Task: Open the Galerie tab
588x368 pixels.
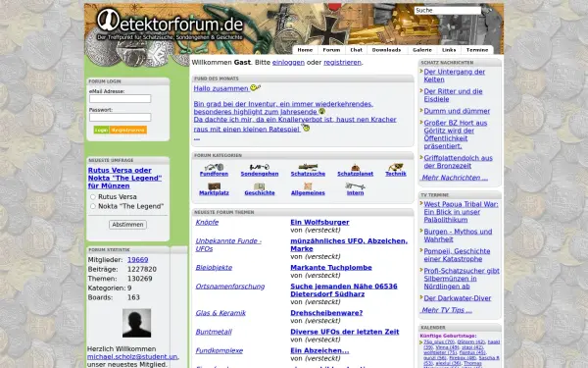Action: click(x=422, y=50)
